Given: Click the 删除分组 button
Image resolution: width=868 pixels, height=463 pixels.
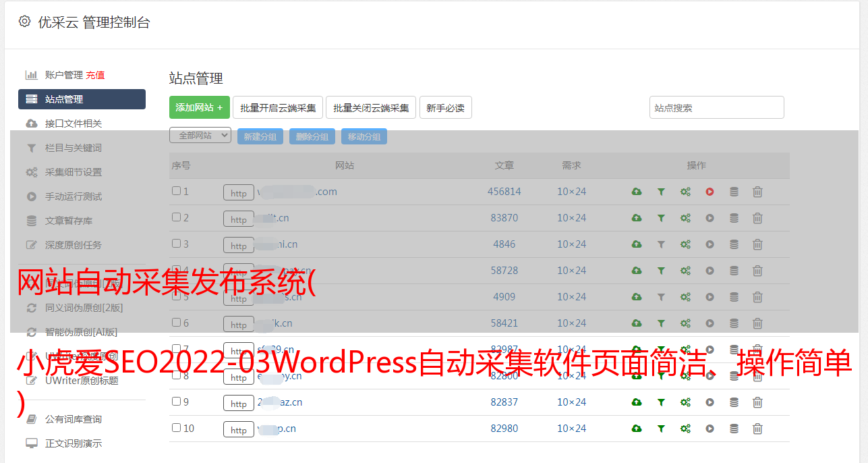Looking at the screenshot, I should click(312, 136).
